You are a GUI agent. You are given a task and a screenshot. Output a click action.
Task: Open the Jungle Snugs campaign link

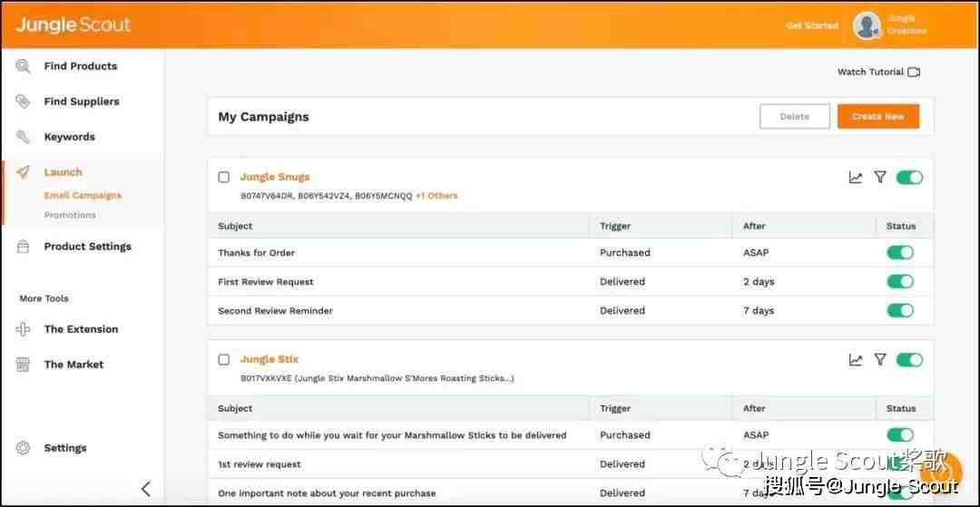[x=275, y=178]
